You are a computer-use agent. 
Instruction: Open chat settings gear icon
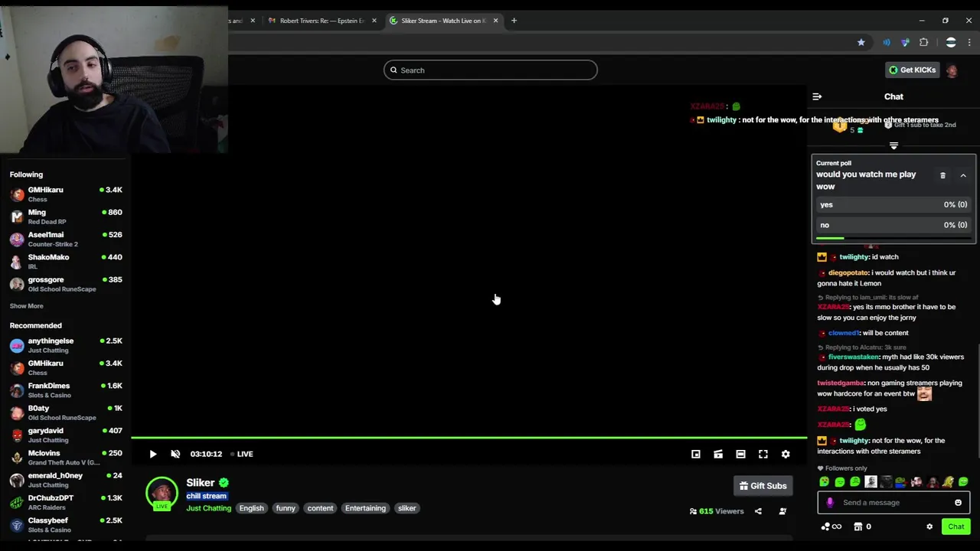click(929, 527)
